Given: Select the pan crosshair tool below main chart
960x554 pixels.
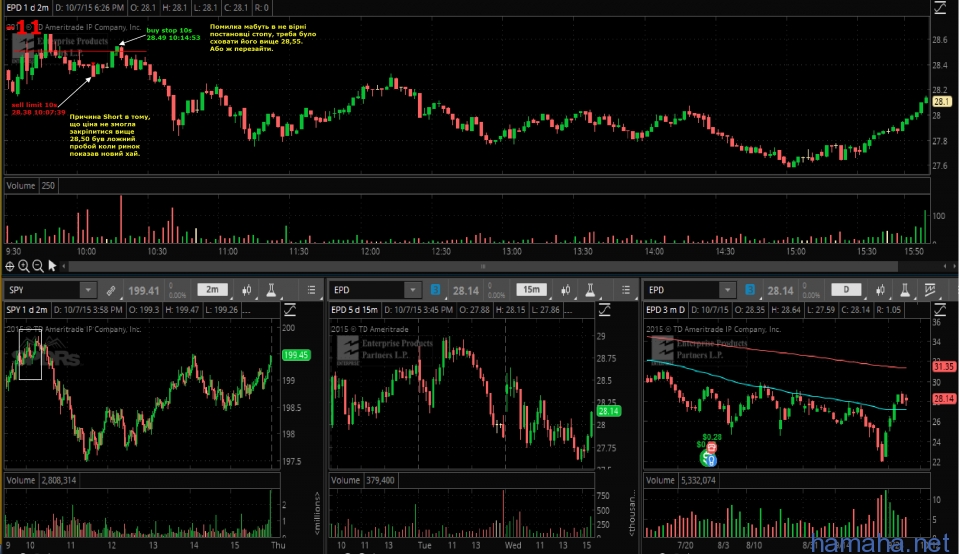Looking at the screenshot, I should pyautogui.click(x=10, y=266).
